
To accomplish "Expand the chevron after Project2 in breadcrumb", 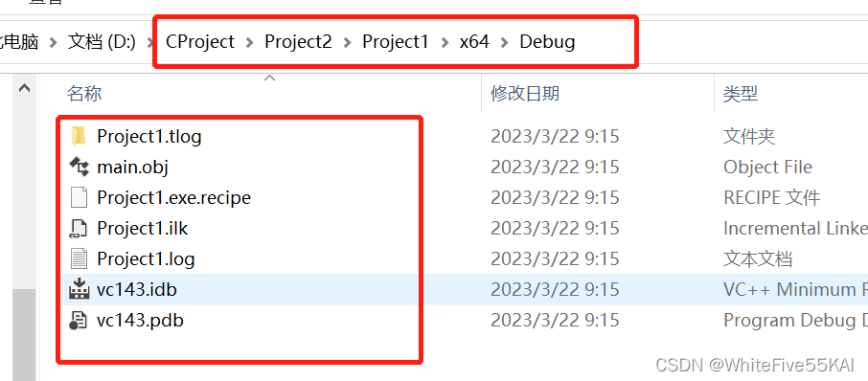I will click(348, 42).
